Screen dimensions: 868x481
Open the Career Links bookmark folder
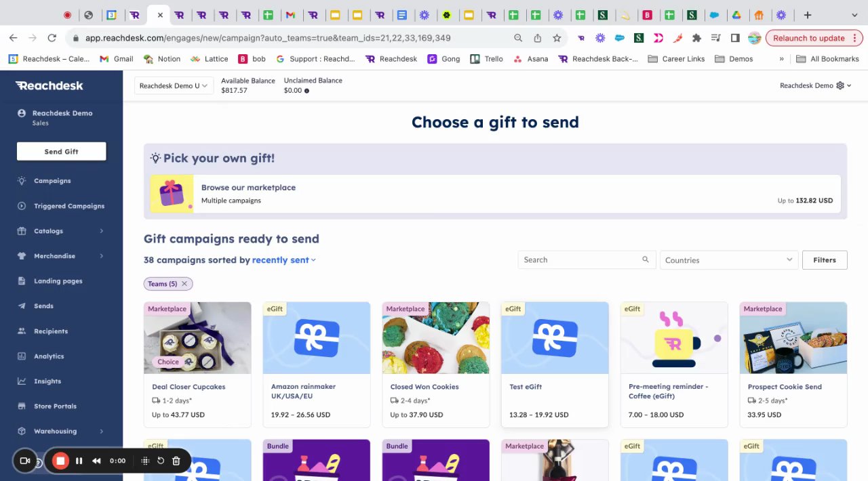point(677,59)
